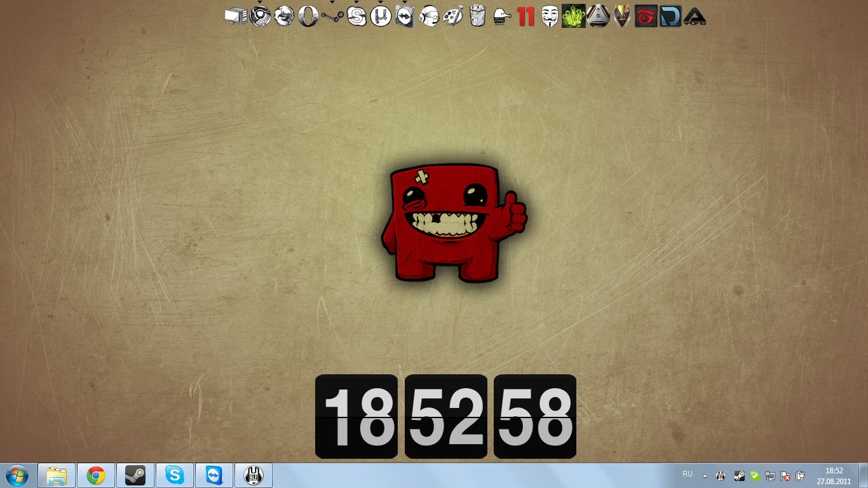Click the seconds flip card showing 58

(535, 417)
